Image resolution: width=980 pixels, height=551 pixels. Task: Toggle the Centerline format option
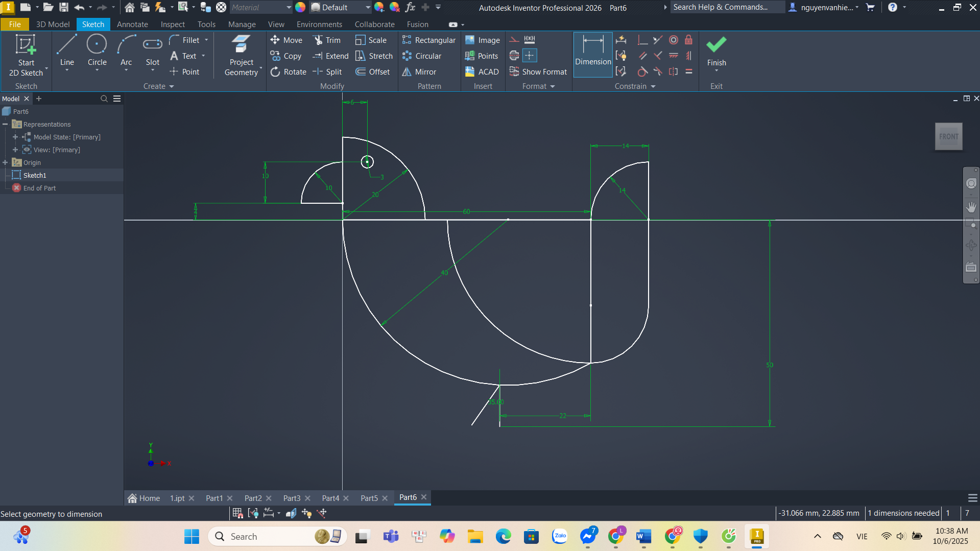[x=514, y=56]
